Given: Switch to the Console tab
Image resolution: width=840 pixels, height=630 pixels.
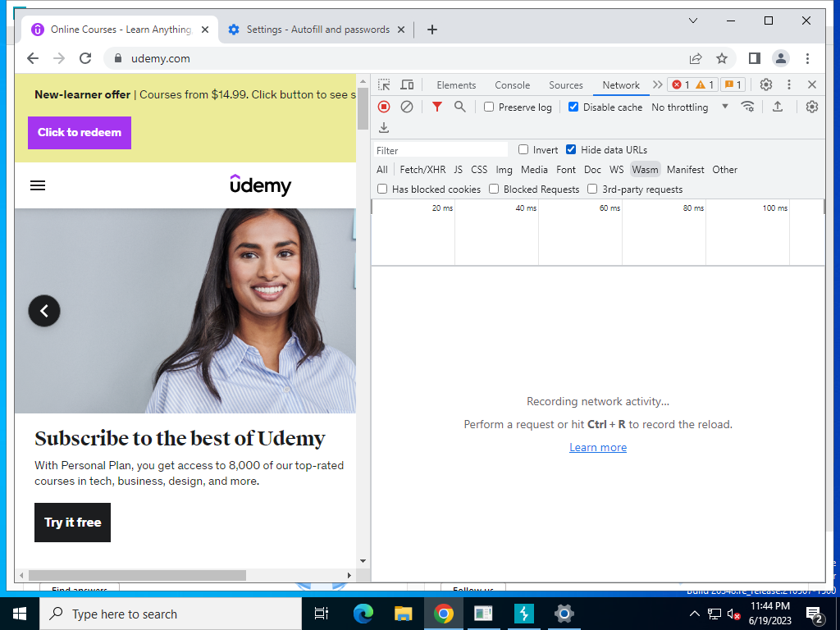Looking at the screenshot, I should [x=512, y=84].
